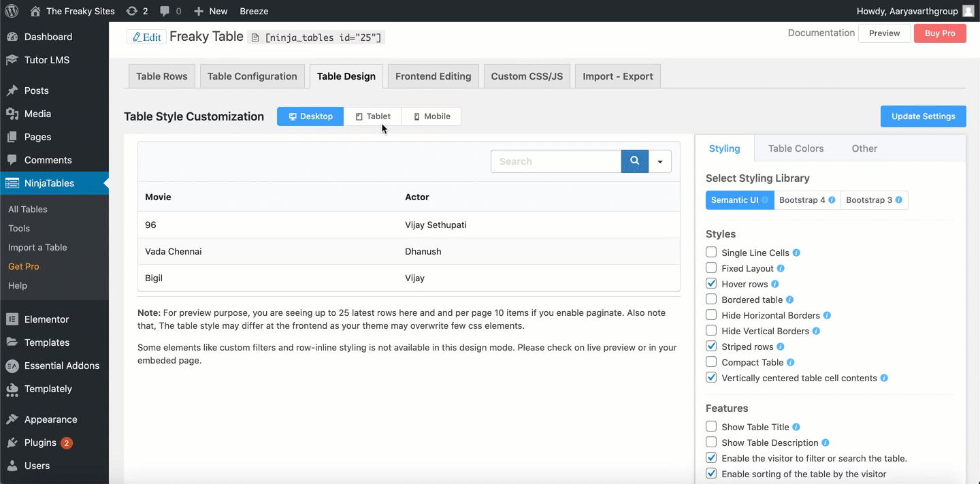Switch to the Table Rows tab

click(x=162, y=76)
